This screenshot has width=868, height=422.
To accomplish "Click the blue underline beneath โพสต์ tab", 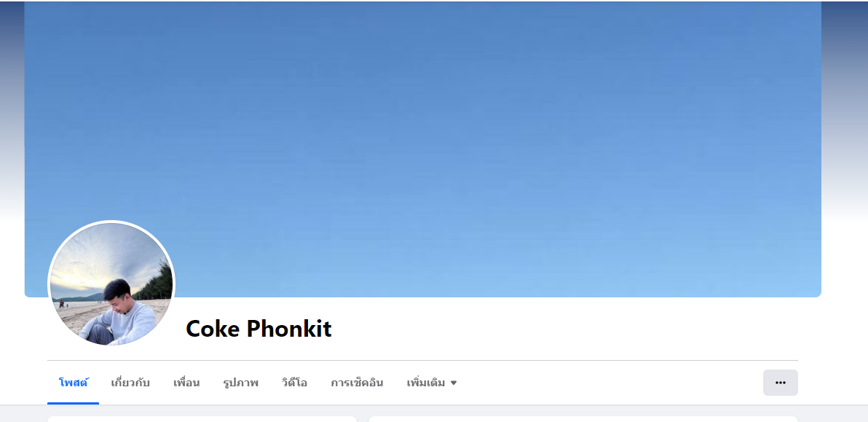I will click(x=73, y=403).
